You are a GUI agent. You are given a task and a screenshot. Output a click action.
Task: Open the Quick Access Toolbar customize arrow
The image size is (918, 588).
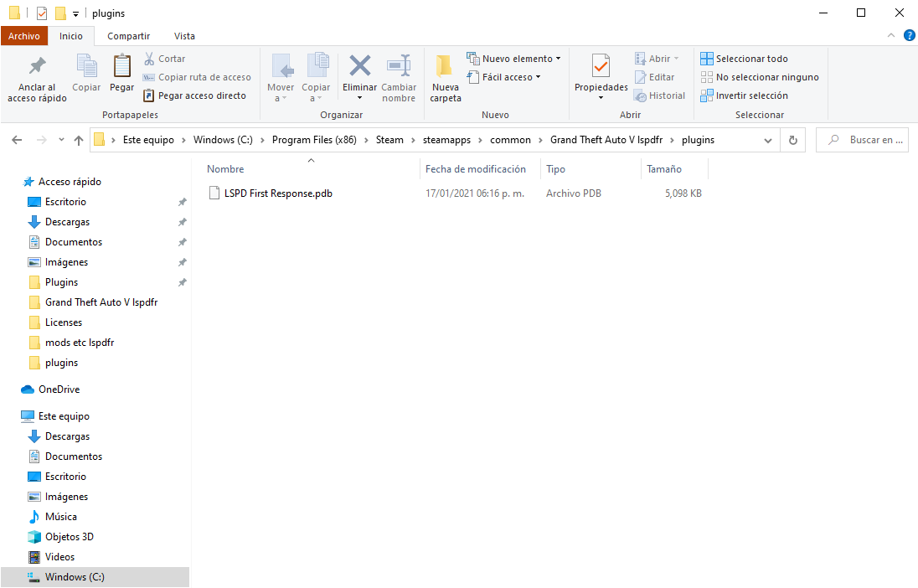click(75, 13)
